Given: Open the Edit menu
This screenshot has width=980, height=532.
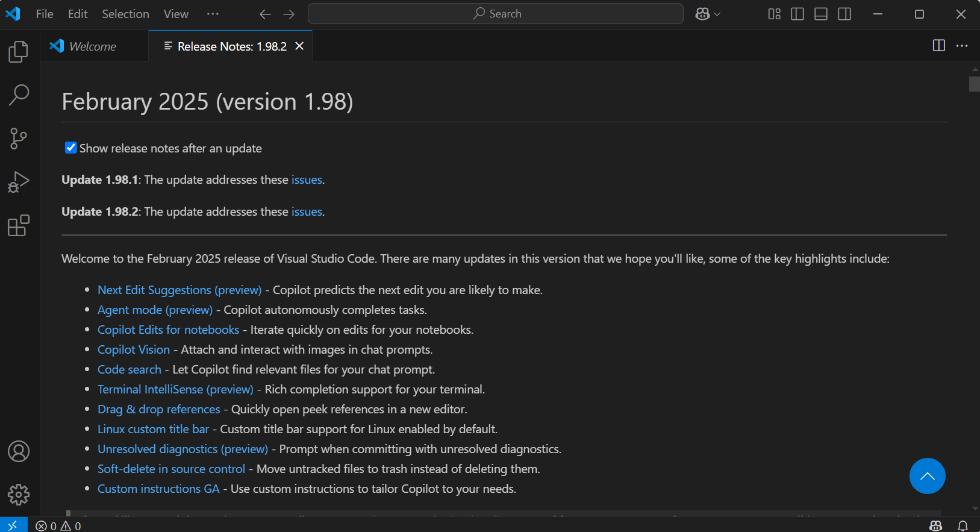Looking at the screenshot, I should pos(78,14).
